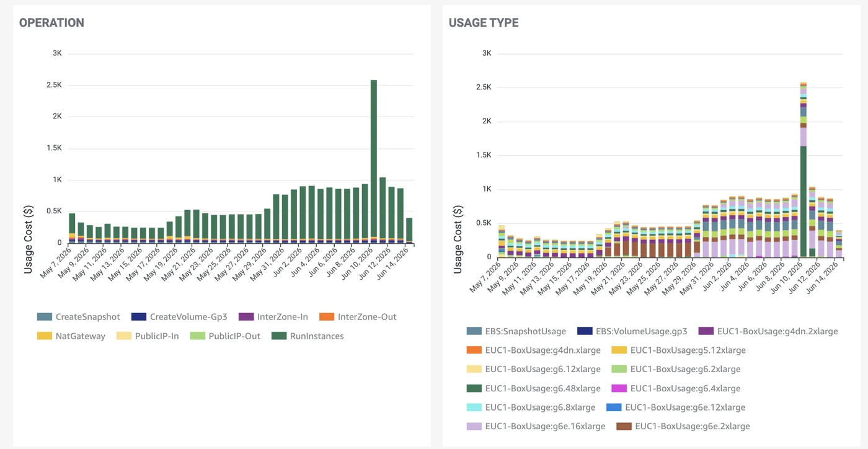Click the CreateSnapshot legend swatch

(44, 317)
